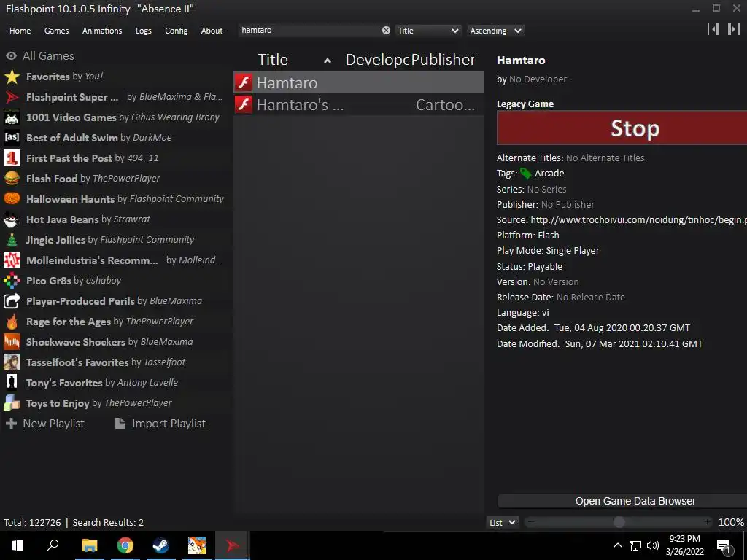Click the Hamtaro heading in details panel
The width and height of the screenshot is (747, 560).
pos(521,61)
